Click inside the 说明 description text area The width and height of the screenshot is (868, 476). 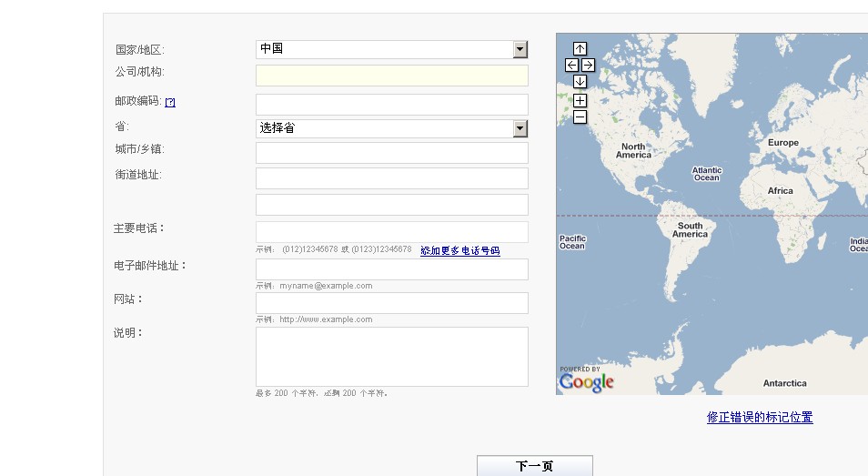pos(391,357)
